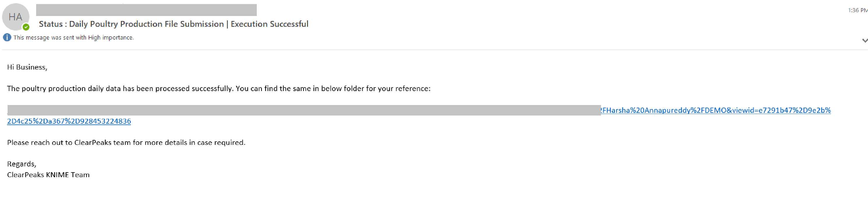Click the 'Regards,' closing line

pos(22,164)
